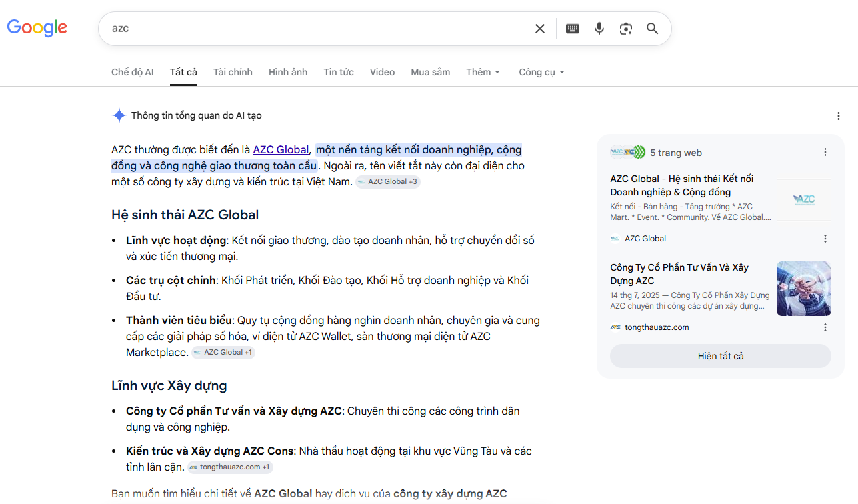
Task: Expand tongthauazc.com +1 source chip
Action: point(230,467)
